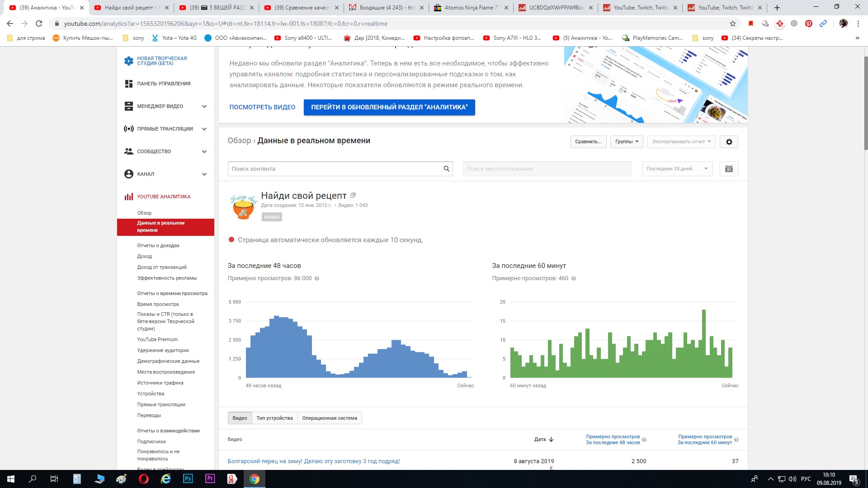Open Демографические данные report
868x488 pixels.
tap(168, 361)
